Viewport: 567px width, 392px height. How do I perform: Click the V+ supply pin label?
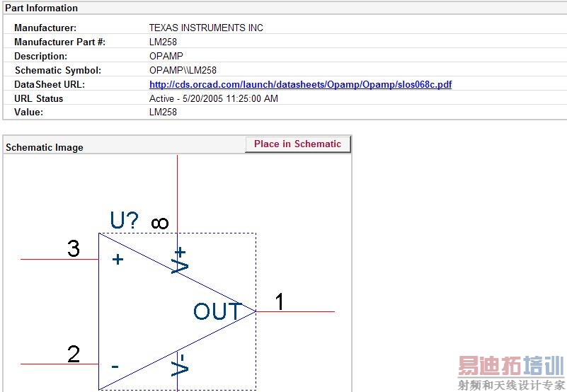tap(180, 260)
